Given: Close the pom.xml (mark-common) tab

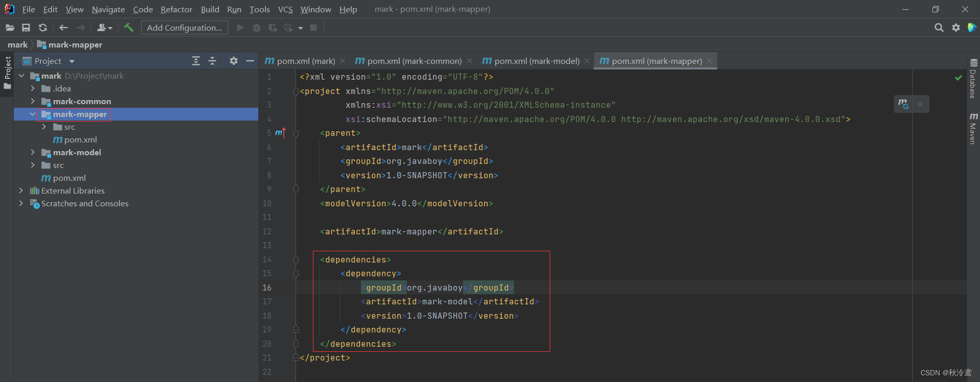Looking at the screenshot, I should coord(470,61).
